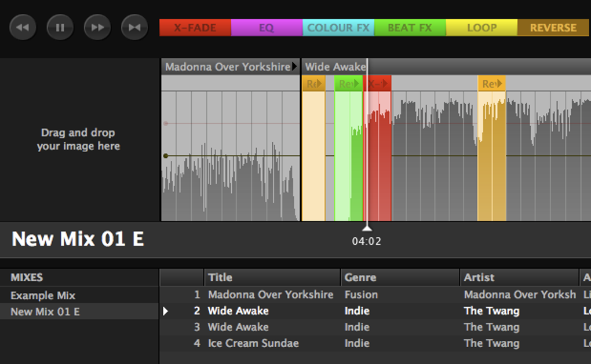This screenshot has height=364, width=591.
Task: Choose the BEAT FX effect
Action: pos(410,28)
